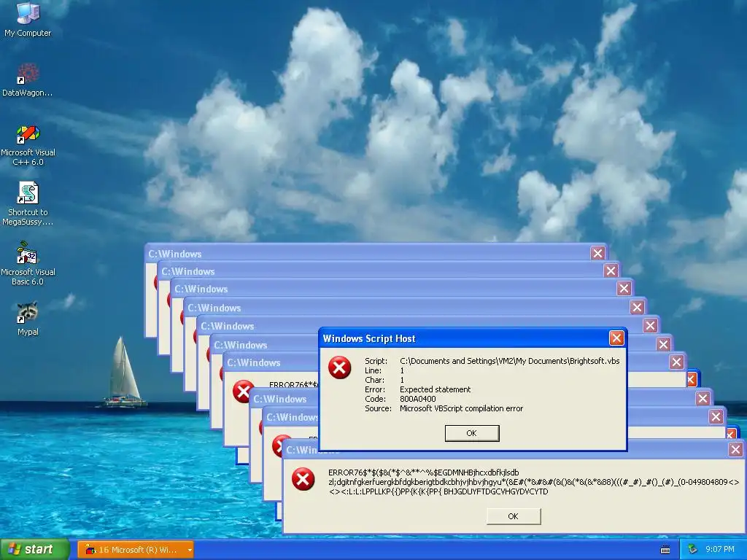Click the 16 Microsoft (R) Wi... taskbar group
Image resolution: width=747 pixels, height=560 pixels.
point(135,550)
